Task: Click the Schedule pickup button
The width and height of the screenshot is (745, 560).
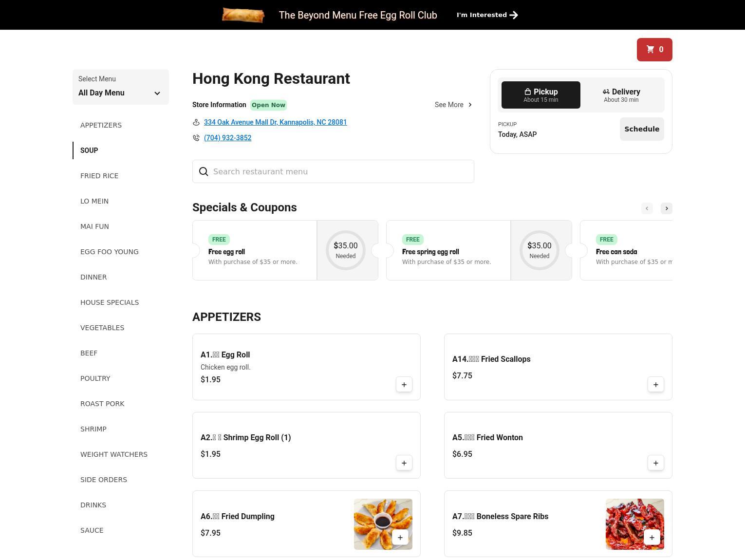Action: click(x=641, y=129)
